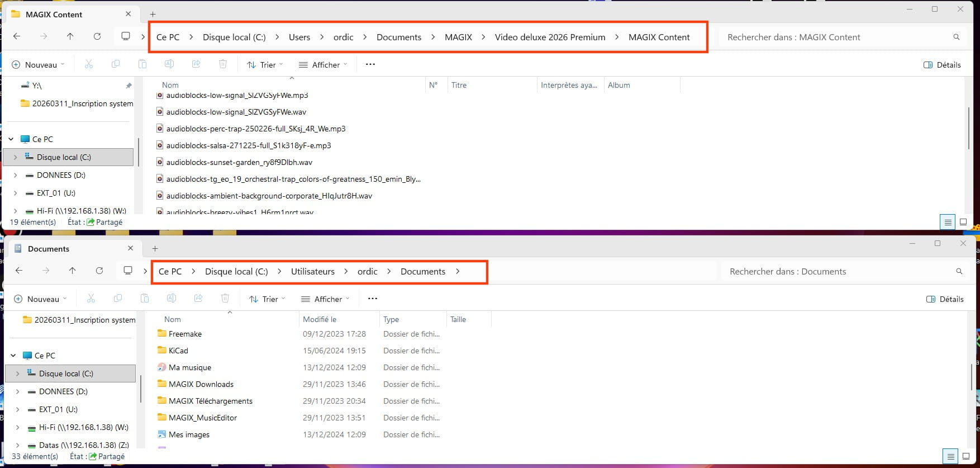
Task: Toggle Détails pane in Documents window
Action: click(944, 299)
